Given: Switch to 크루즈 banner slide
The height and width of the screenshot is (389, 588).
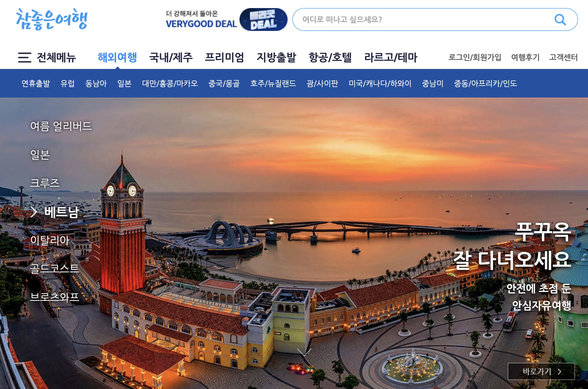Looking at the screenshot, I should (x=45, y=183).
